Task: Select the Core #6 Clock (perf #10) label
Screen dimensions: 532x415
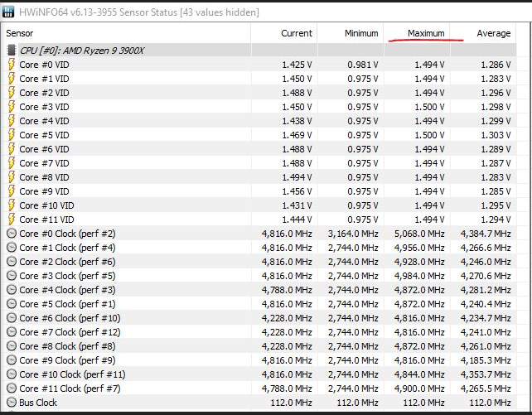Action: point(70,318)
